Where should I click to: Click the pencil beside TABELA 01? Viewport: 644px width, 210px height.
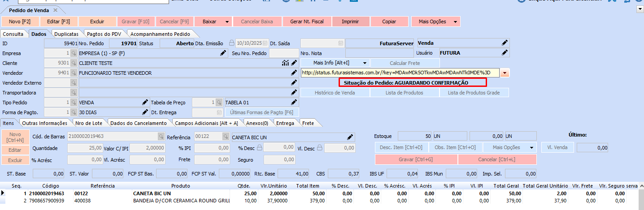pyautogui.click(x=294, y=103)
